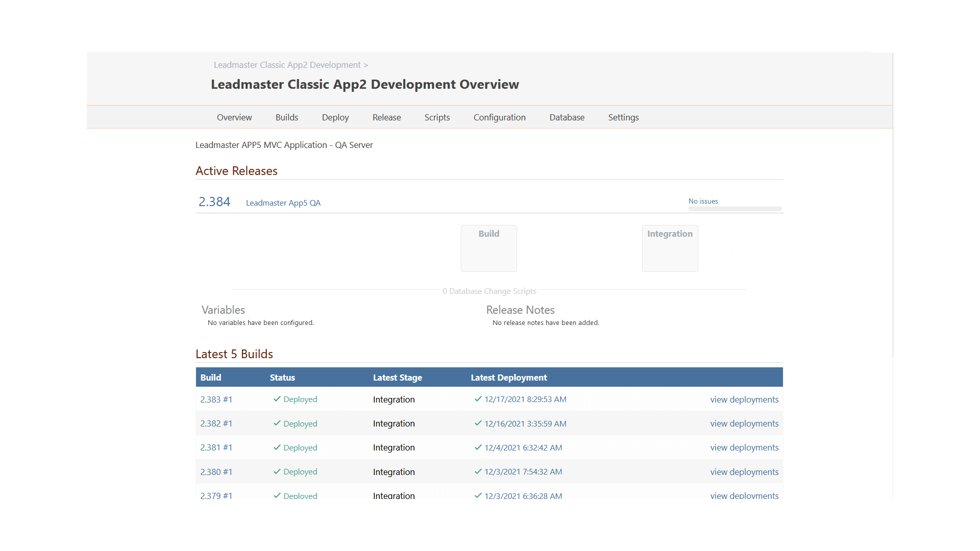Screen dimensions: 980x551
Task: Open deployment dated 12/16/2021 3:35:59 AM
Action: coord(525,423)
